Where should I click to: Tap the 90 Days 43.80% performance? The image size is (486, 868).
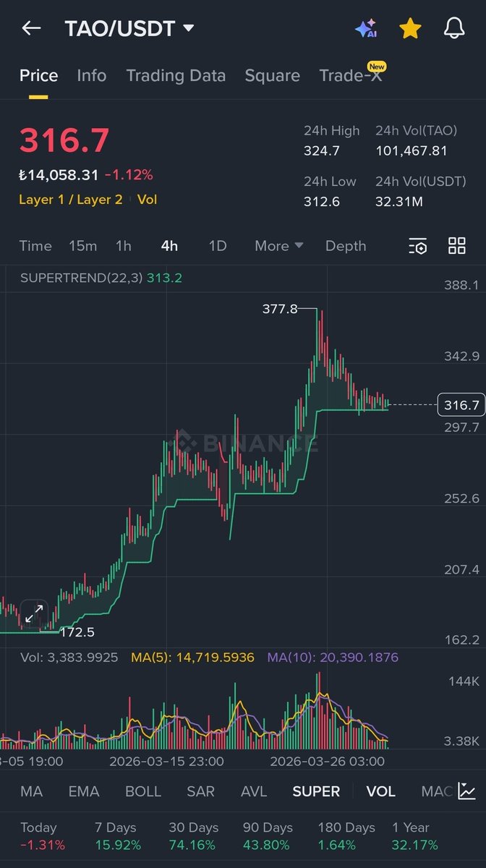click(268, 836)
